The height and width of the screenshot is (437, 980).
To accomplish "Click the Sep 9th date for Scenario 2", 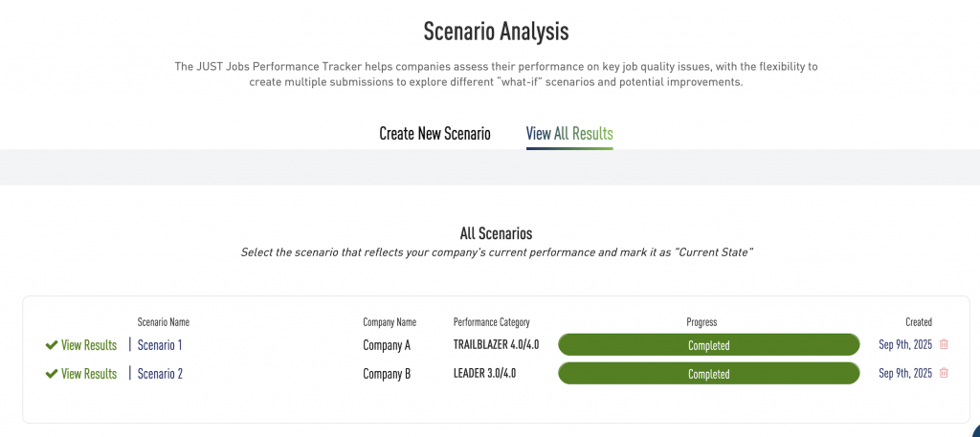I will tap(905, 373).
